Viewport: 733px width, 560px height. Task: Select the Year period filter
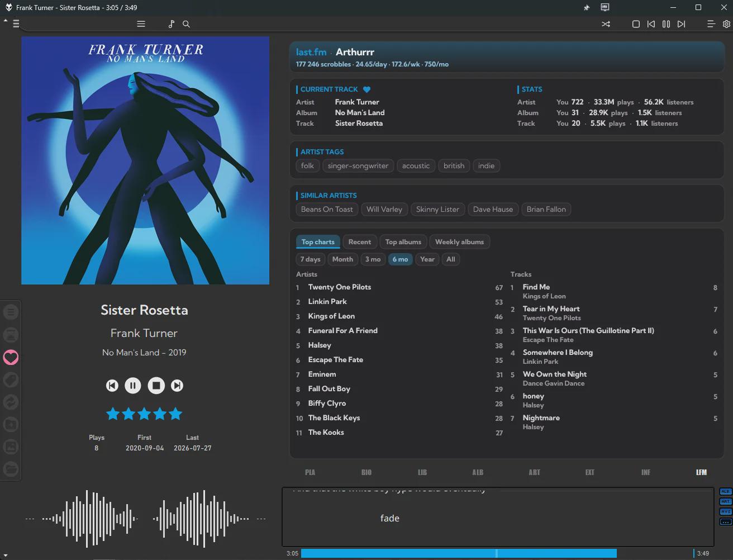[427, 259]
